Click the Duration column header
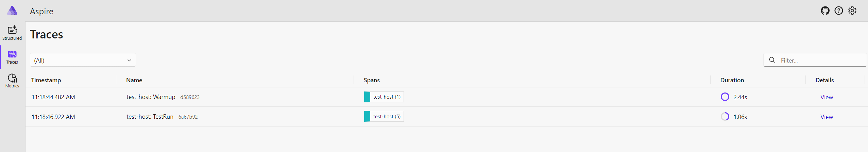The width and height of the screenshot is (868, 152). click(732, 80)
